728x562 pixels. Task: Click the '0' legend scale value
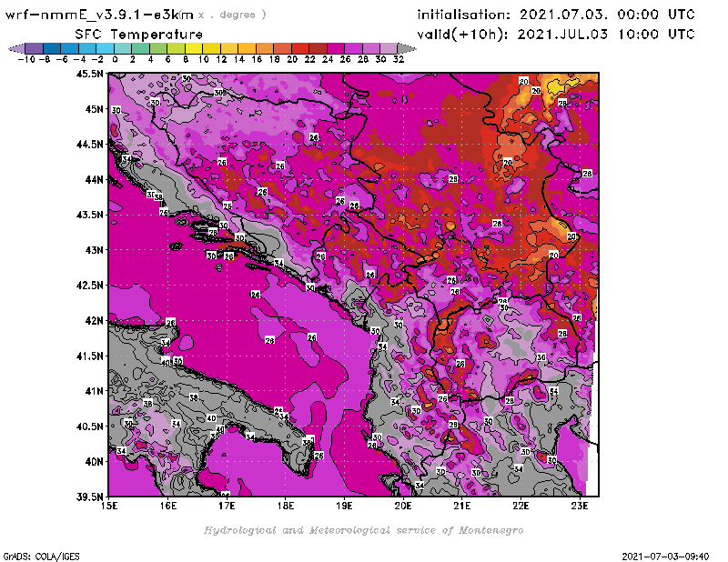(115, 59)
